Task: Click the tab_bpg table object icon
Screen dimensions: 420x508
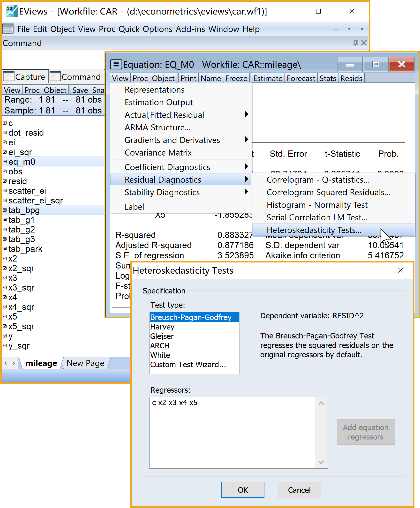Action: coord(5,210)
